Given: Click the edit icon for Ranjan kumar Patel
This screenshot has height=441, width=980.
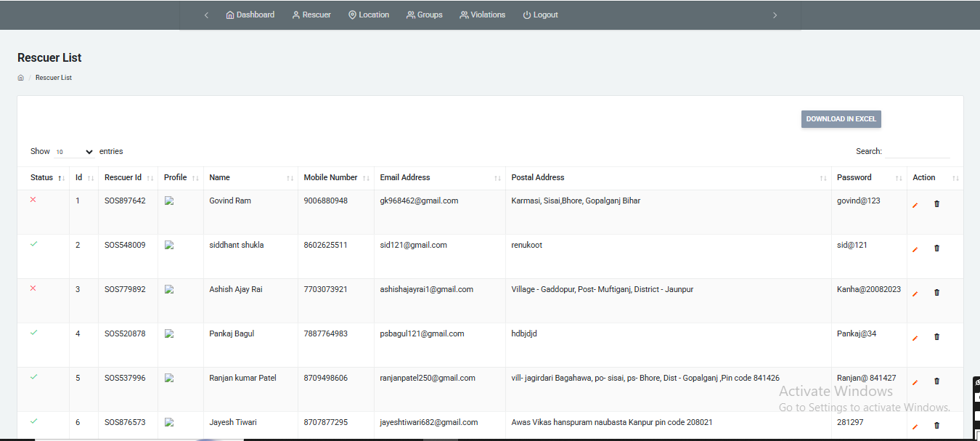Looking at the screenshot, I should [915, 382].
